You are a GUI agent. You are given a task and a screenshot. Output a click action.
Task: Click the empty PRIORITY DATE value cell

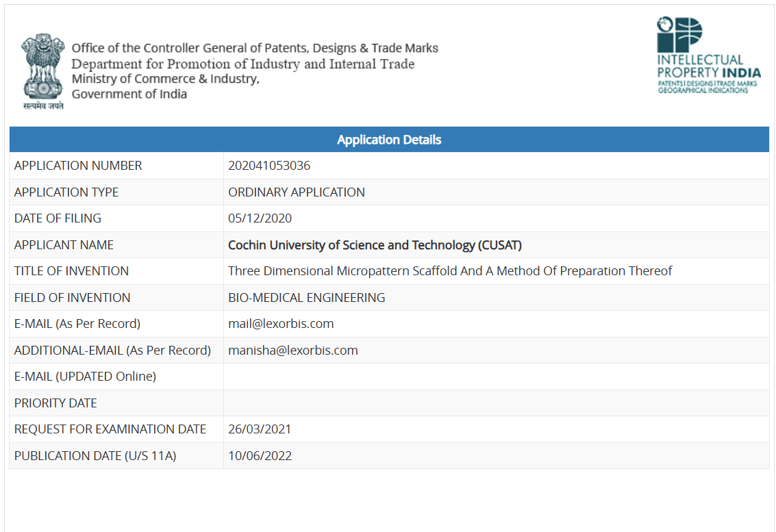(496, 403)
